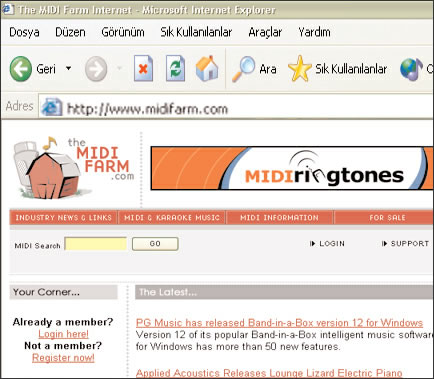Image resolution: width=434 pixels, height=379 pixels.
Task: Click the 'Your Corner...' heading text
Action: coord(46,292)
